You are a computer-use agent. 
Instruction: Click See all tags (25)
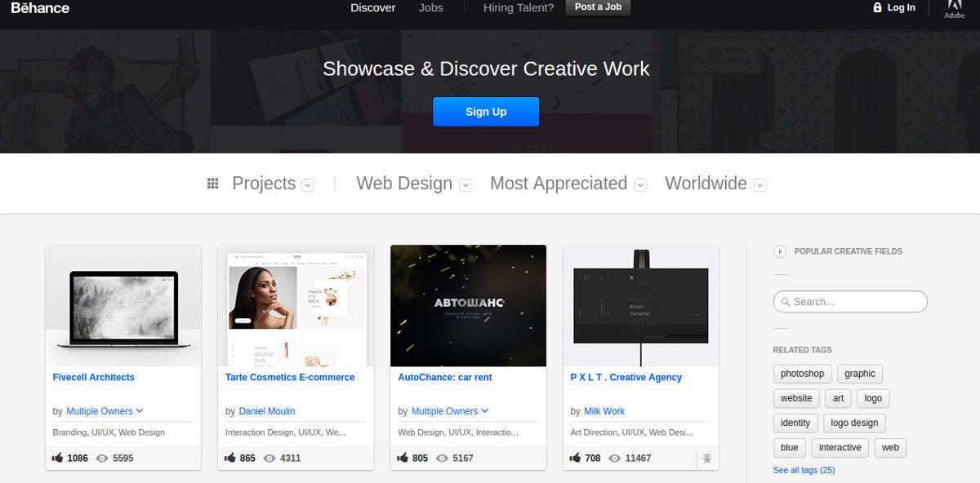(804, 470)
